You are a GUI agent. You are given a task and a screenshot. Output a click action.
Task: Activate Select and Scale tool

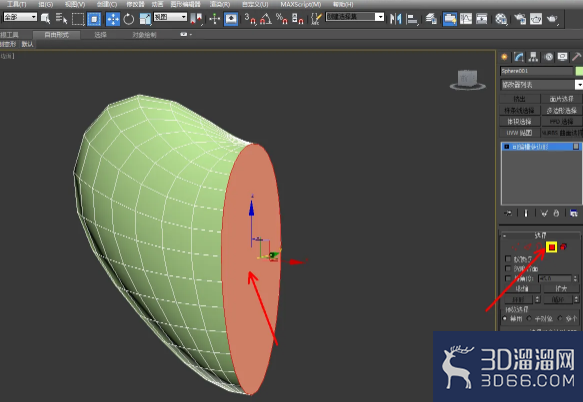[145, 19]
